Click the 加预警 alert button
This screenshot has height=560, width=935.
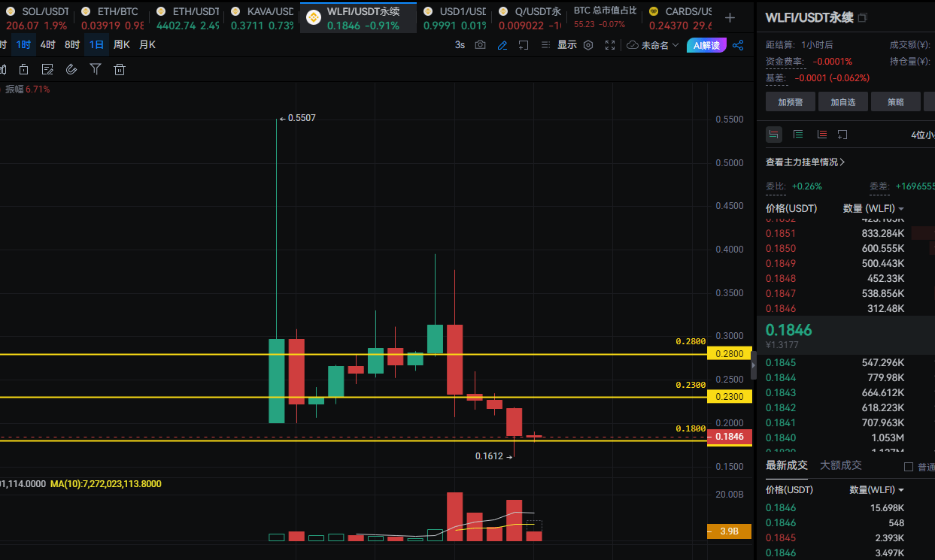791,102
